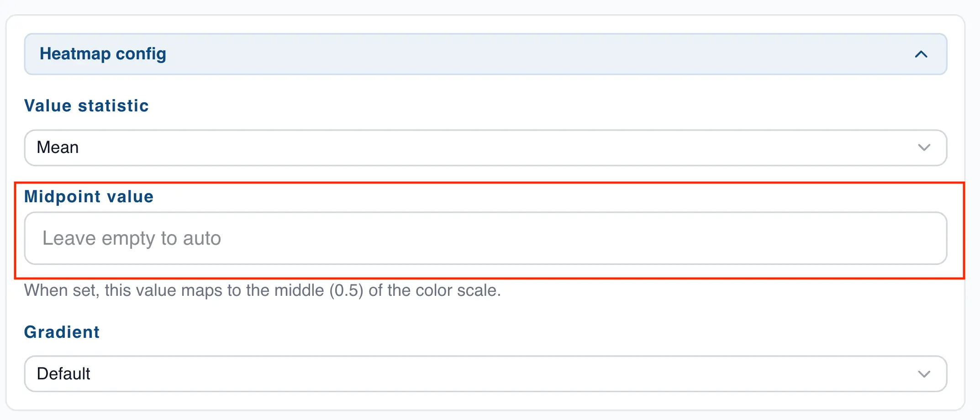Click the helper text about color scale midpoint

pos(263,290)
